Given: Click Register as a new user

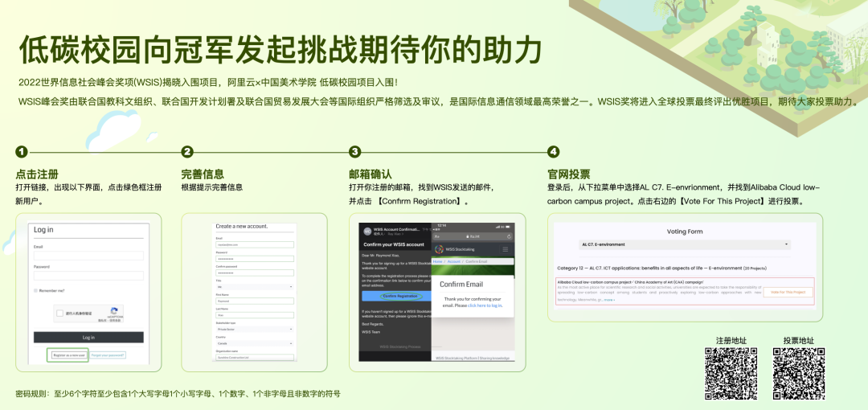Looking at the screenshot, I should pos(68,355).
